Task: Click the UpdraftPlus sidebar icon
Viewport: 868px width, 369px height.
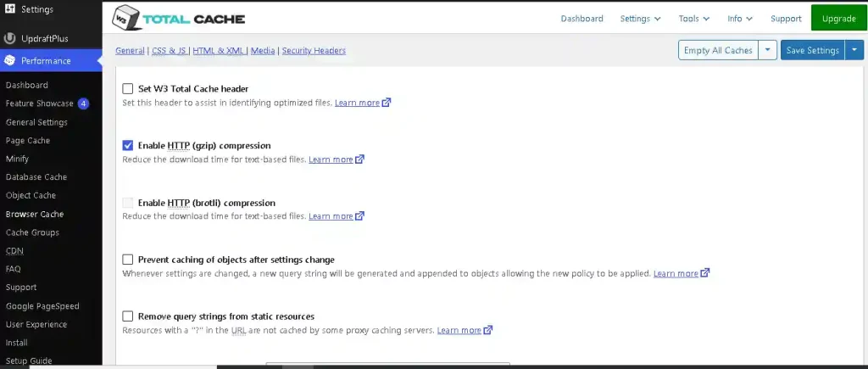Action: [x=9, y=39]
